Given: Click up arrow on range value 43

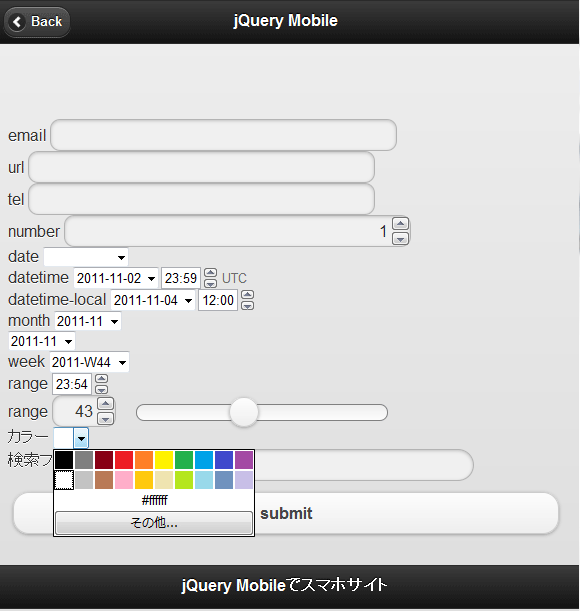Looking at the screenshot, I should tap(105, 404).
